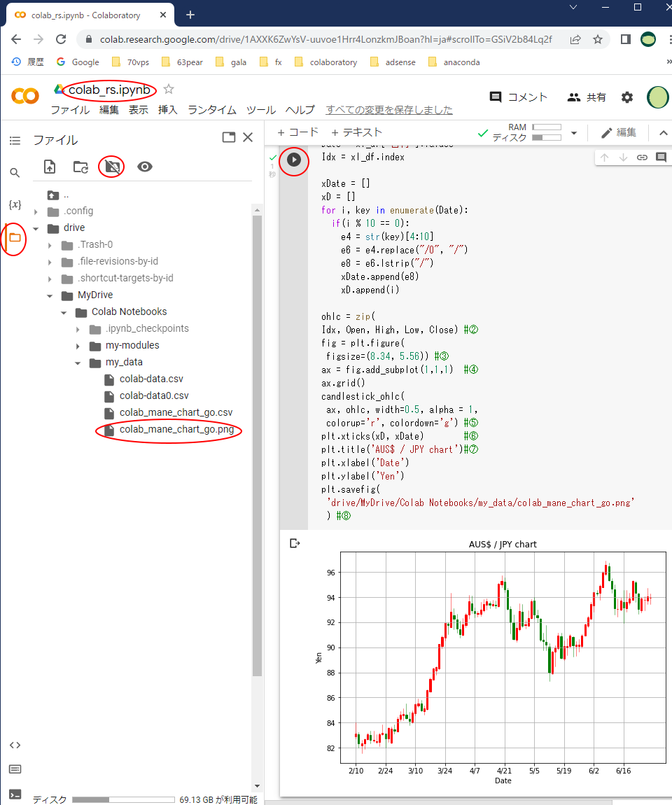Collapse Colab Notebooks folder
The image size is (672, 805).
tap(64, 313)
